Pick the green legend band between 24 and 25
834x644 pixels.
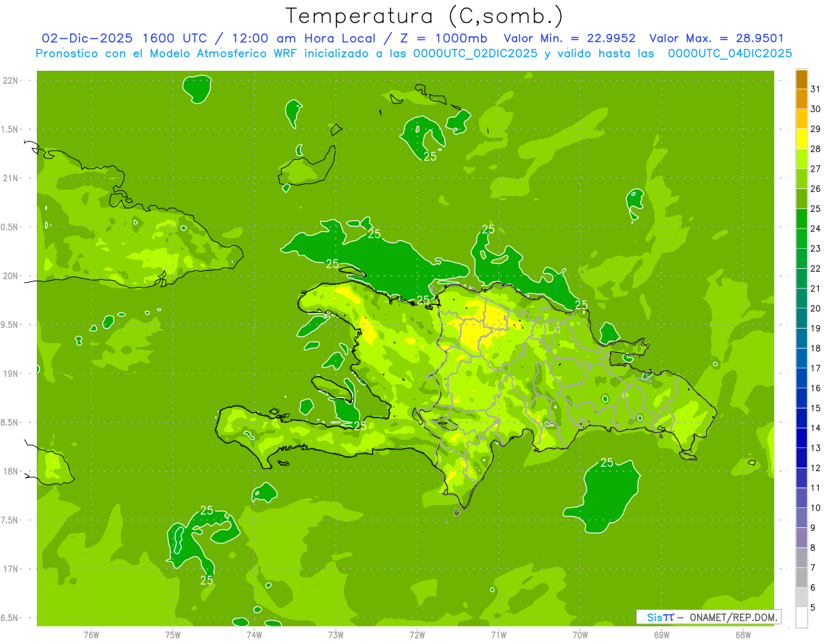coord(801,219)
